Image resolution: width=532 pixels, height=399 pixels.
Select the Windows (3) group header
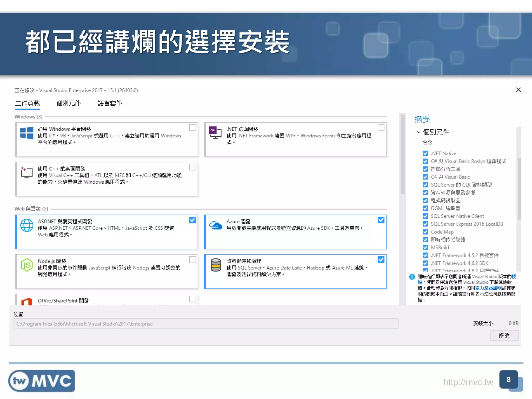point(28,117)
